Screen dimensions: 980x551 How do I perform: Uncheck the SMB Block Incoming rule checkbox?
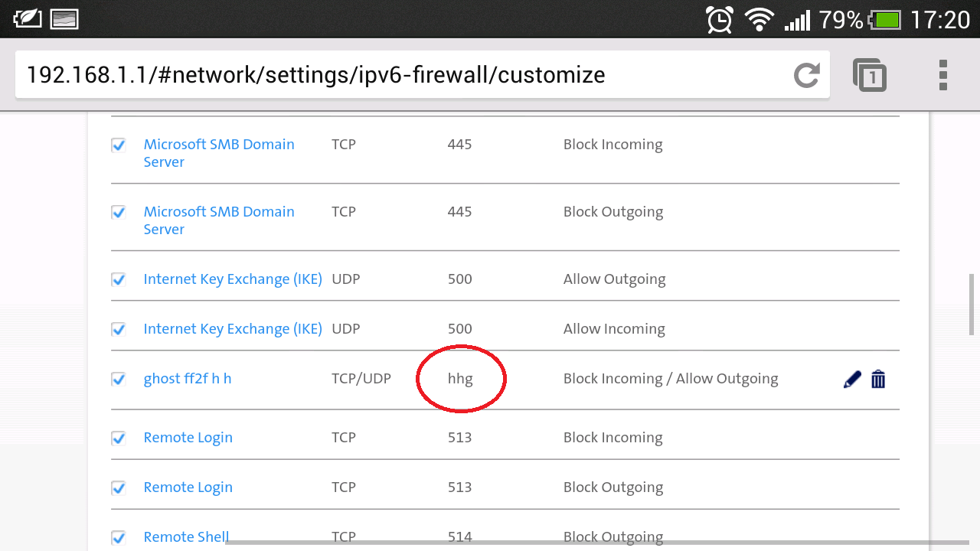pos(119,145)
